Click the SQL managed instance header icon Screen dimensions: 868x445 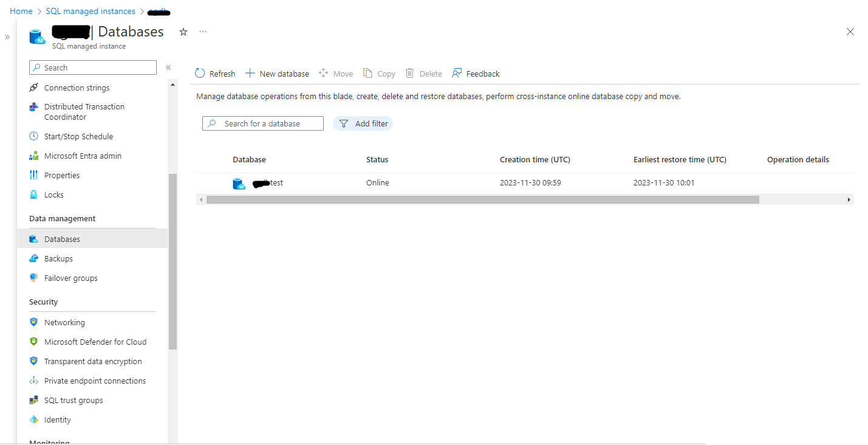[x=38, y=36]
